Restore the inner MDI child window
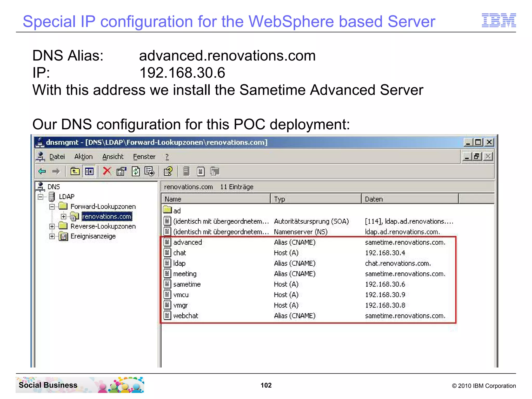Image resolution: width=532 pixels, height=399 pixels. pyautogui.click(x=477, y=157)
